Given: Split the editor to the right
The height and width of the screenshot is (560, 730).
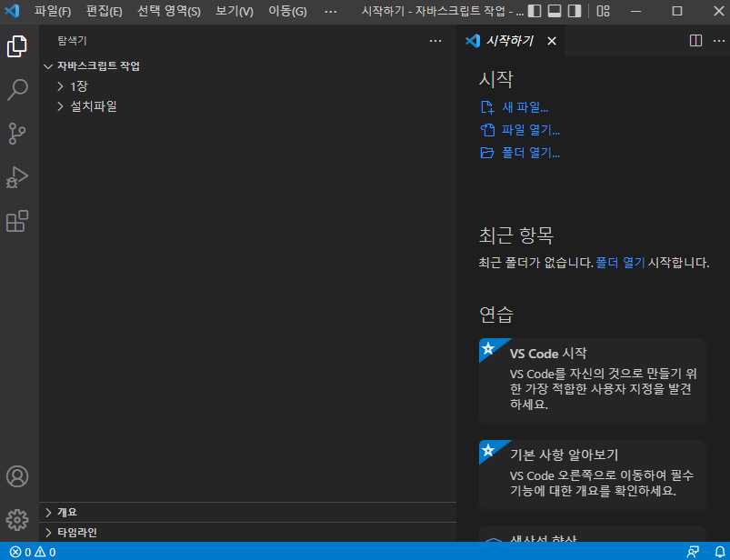Looking at the screenshot, I should click(695, 41).
